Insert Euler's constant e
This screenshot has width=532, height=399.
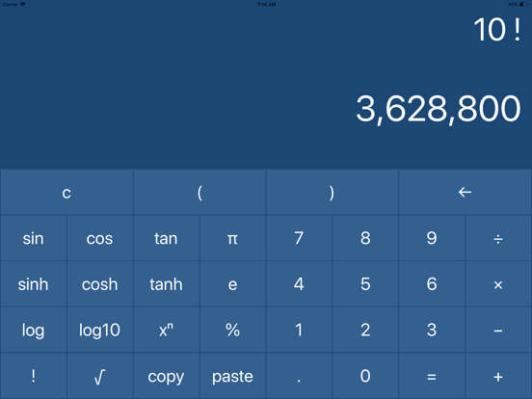(x=233, y=284)
